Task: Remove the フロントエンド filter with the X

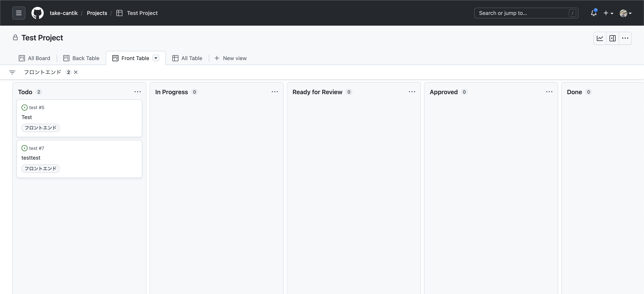Action: [76, 72]
